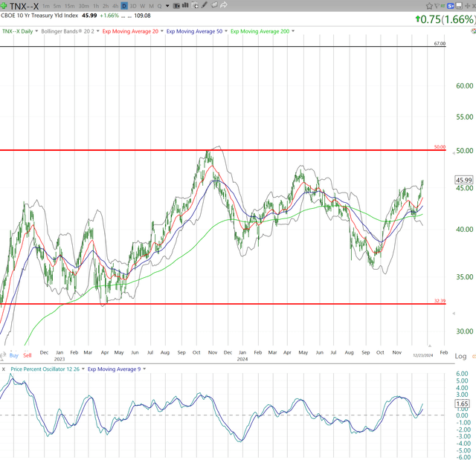Select the 30m timeframe
Screen dimensions: 476x460
(x=84, y=6)
